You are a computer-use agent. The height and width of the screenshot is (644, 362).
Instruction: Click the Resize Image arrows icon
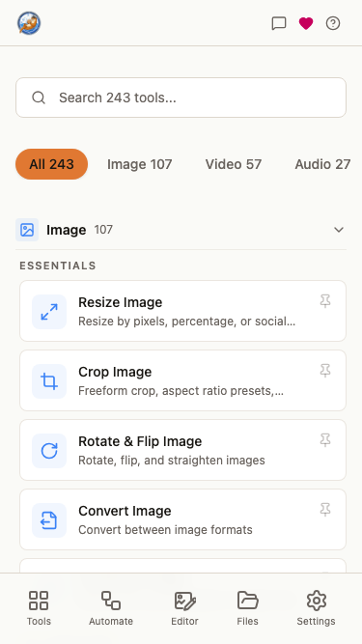pyautogui.click(x=49, y=312)
